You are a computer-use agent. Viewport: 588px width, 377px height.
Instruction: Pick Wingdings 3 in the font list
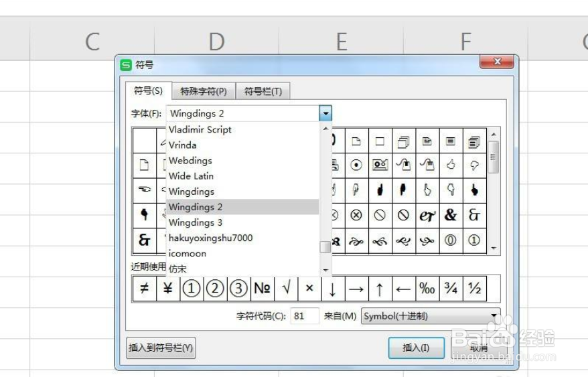tap(242, 222)
